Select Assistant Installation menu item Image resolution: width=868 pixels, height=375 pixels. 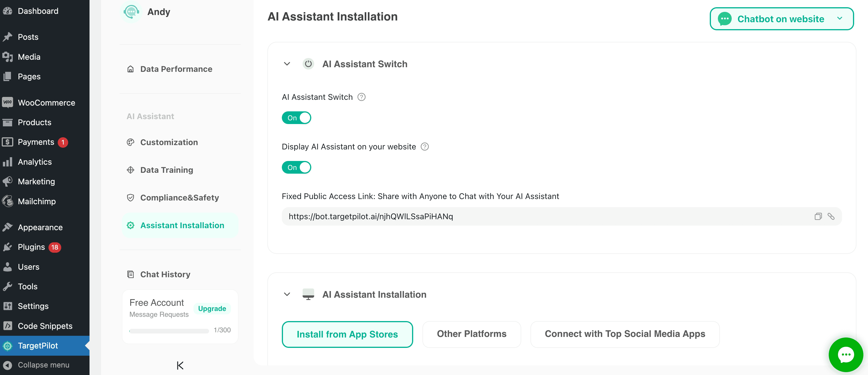(180, 225)
